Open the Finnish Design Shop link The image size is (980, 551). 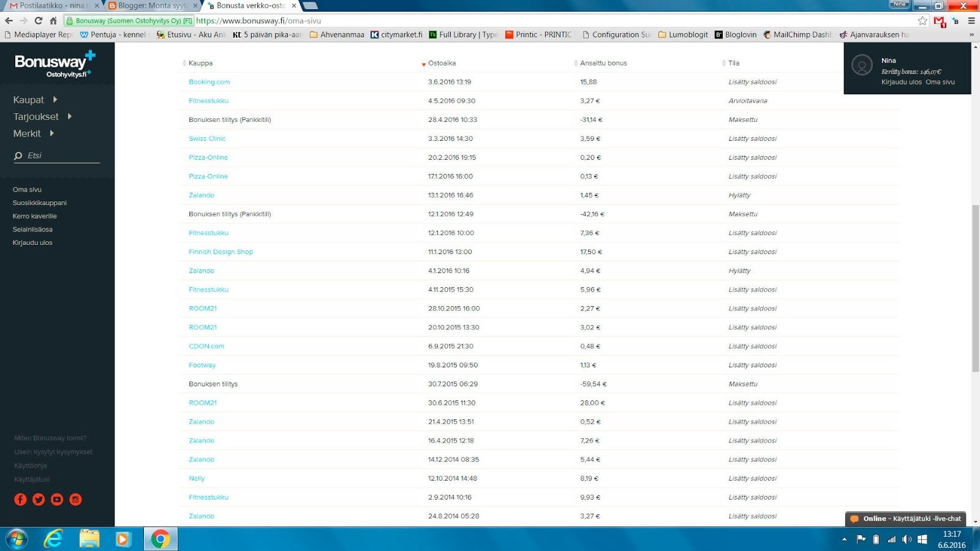click(221, 252)
